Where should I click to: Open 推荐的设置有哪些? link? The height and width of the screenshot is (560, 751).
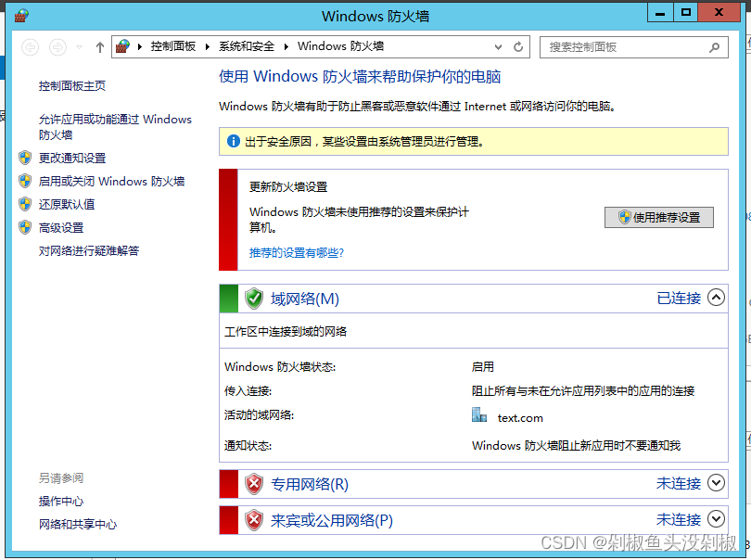(x=297, y=252)
